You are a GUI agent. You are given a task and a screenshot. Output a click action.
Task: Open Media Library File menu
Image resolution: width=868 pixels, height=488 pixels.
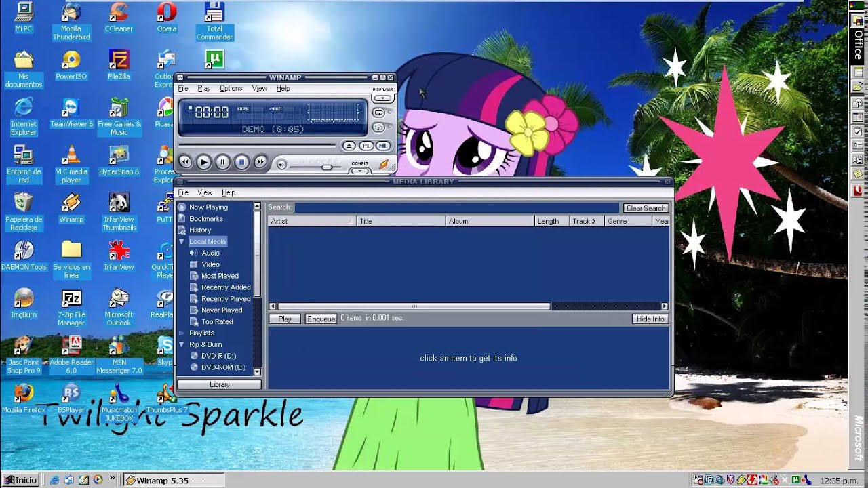click(183, 193)
